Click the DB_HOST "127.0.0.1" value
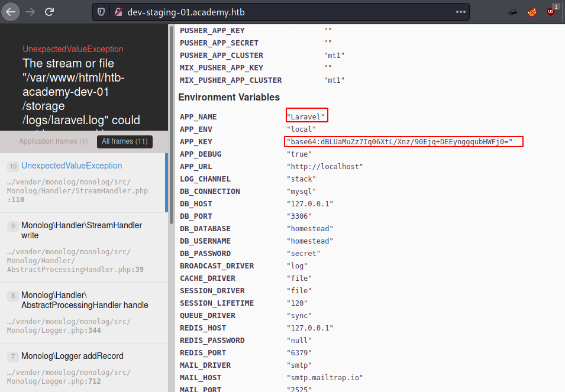The height and width of the screenshot is (392, 565). coord(310,204)
